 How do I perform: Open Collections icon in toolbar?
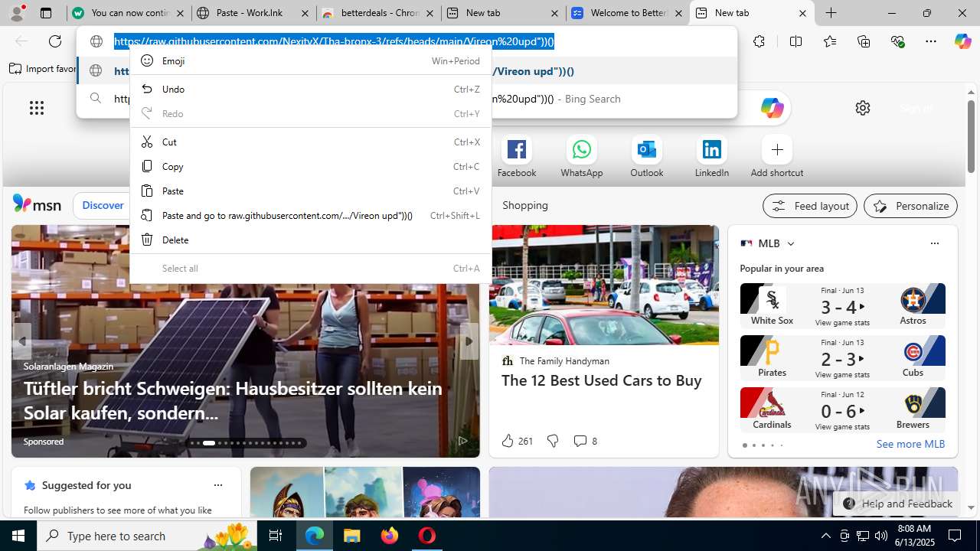pos(864,41)
